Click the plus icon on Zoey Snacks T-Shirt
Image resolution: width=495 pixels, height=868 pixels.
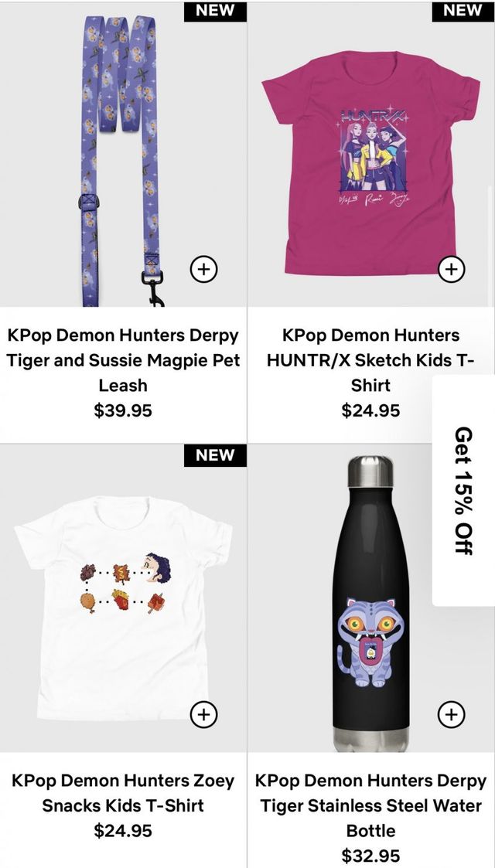click(x=203, y=714)
